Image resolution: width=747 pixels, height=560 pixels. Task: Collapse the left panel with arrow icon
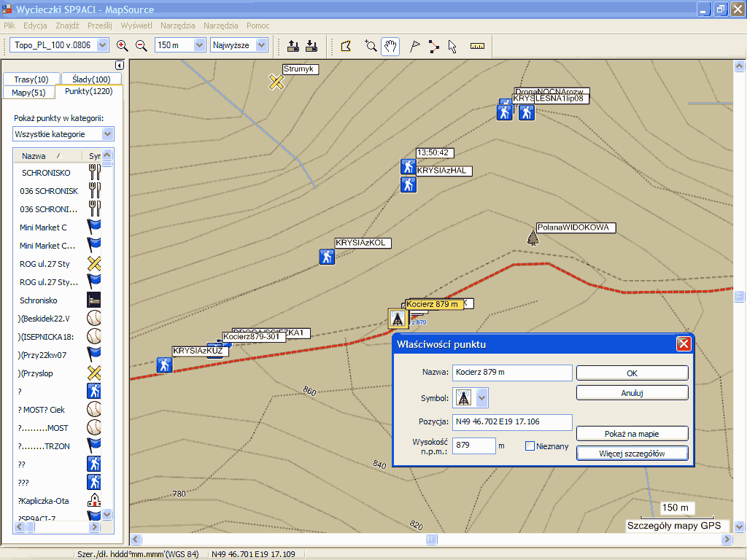119,65
